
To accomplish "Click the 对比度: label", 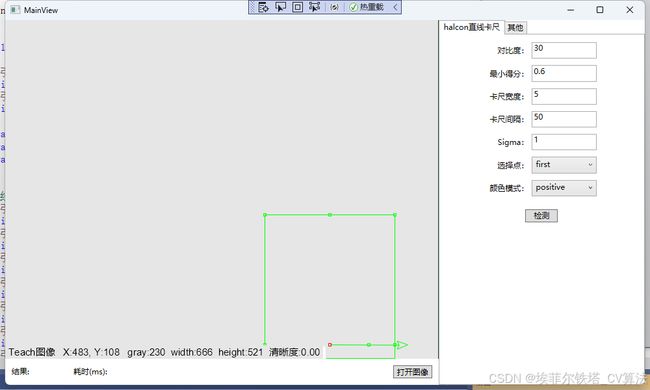I will [x=511, y=51].
